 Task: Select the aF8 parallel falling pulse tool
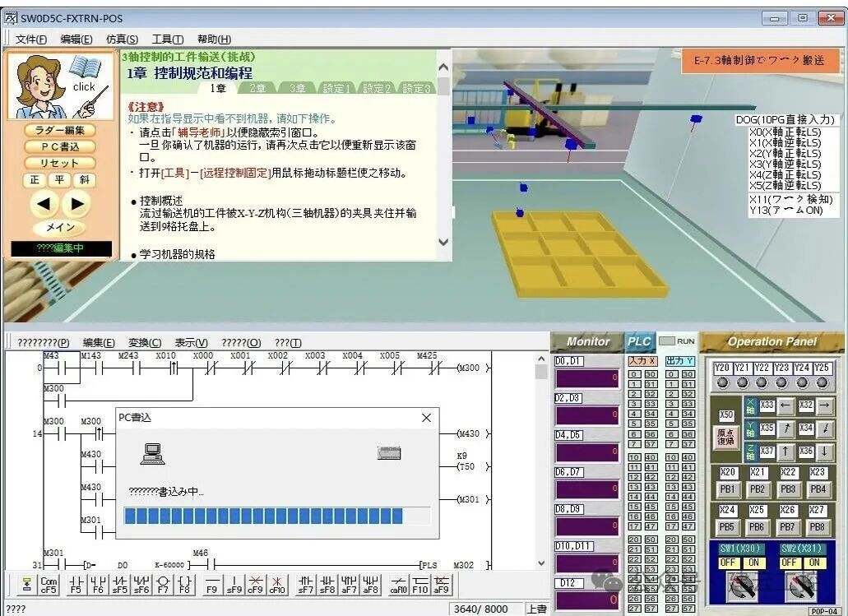coord(370,585)
